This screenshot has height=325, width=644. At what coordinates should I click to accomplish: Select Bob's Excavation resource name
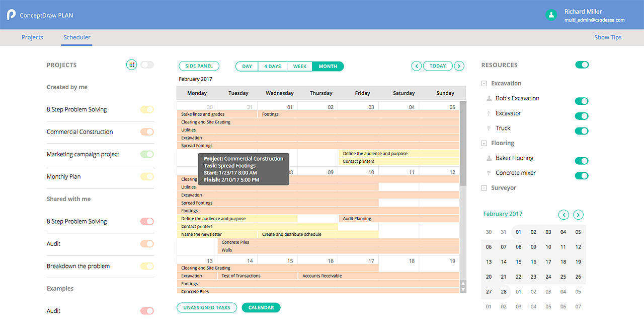pyautogui.click(x=517, y=98)
